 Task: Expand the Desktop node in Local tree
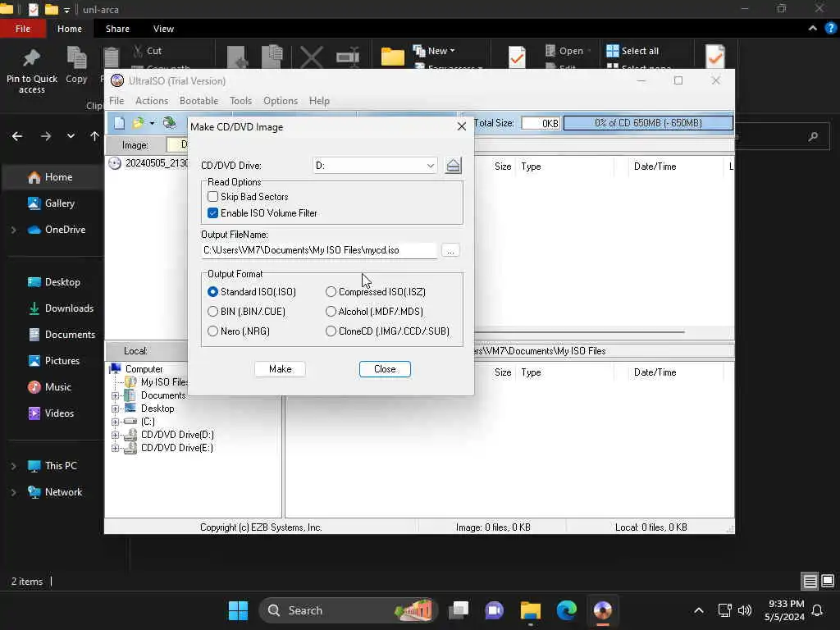115,409
